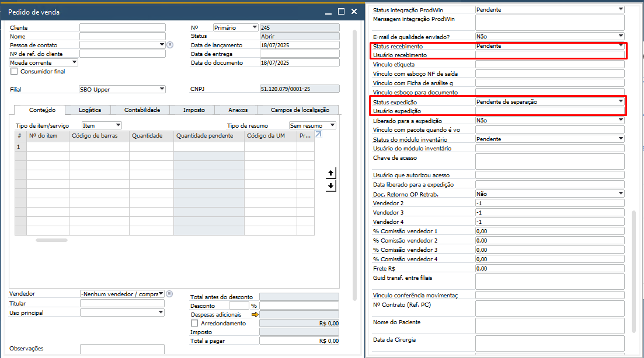Click the Usuário recebimento field
Screen dimensions: 644x358
(549, 55)
